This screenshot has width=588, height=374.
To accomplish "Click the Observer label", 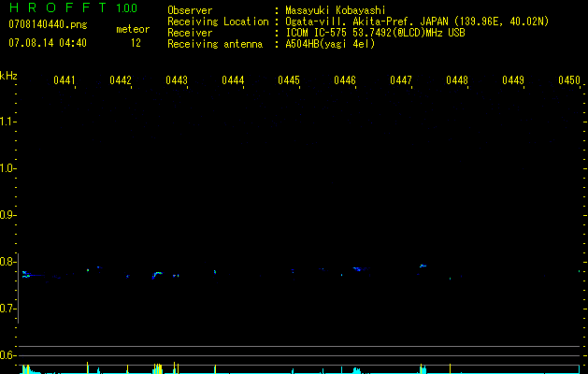I will (x=190, y=10).
